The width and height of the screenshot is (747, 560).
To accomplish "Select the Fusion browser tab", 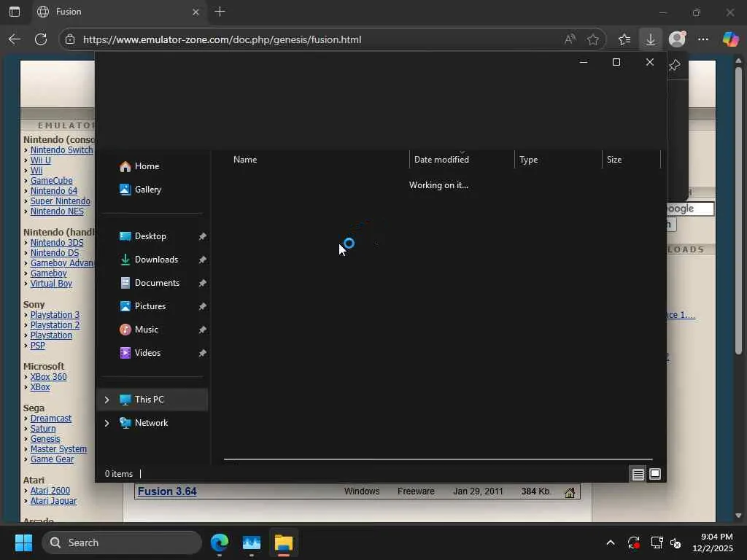I will [118, 12].
